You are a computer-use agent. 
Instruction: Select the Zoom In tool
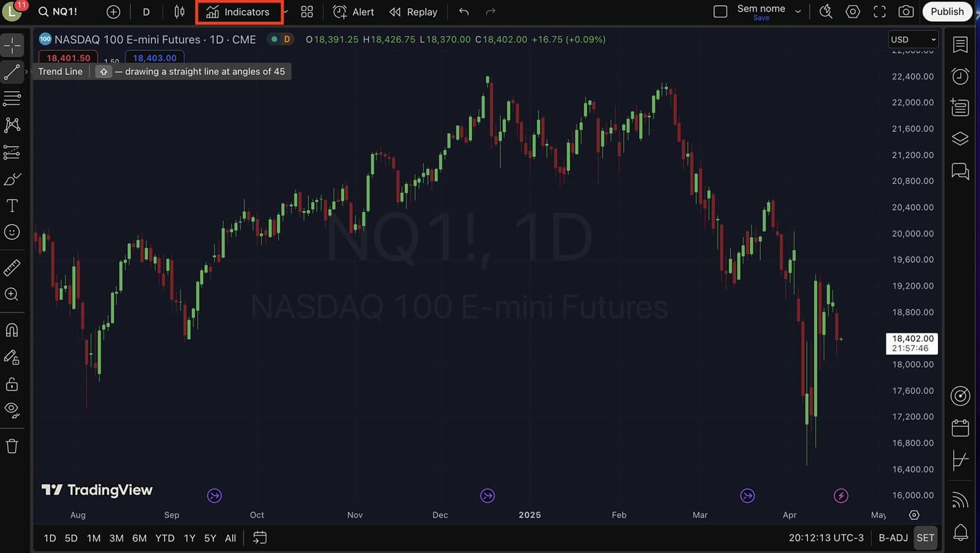pyautogui.click(x=12, y=295)
